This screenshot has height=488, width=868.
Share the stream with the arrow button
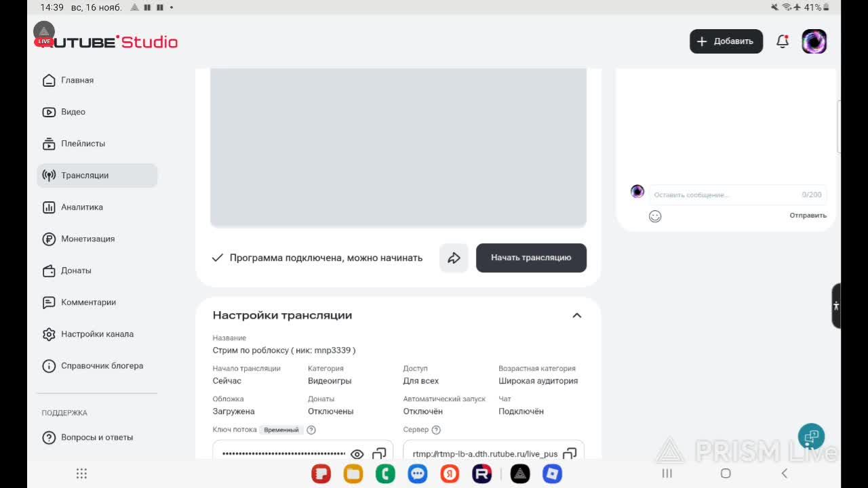[x=454, y=258]
